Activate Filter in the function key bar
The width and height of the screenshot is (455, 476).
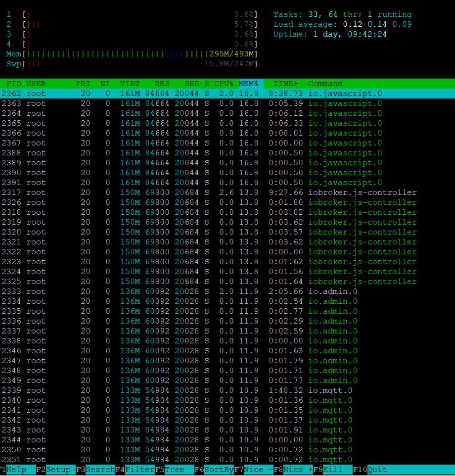point(140,470)
